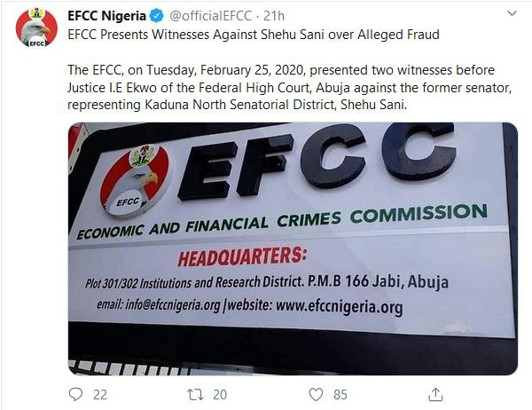Click the reply speech bubble icon
The width and height of the screenshot is (532, 410).
tap(75, 393)
